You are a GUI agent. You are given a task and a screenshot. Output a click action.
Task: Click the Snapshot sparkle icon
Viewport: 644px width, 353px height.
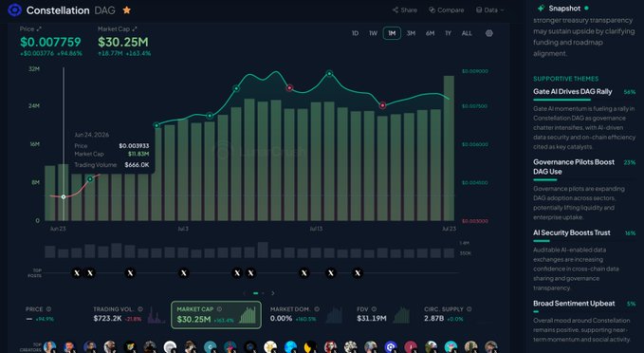pyautogui.click(x=541, y=9)
